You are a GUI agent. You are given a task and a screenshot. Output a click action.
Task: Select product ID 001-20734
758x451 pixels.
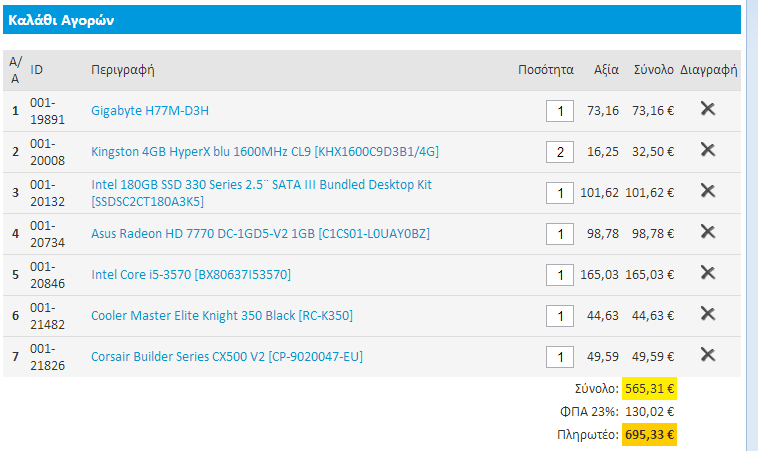click(47, 234)
